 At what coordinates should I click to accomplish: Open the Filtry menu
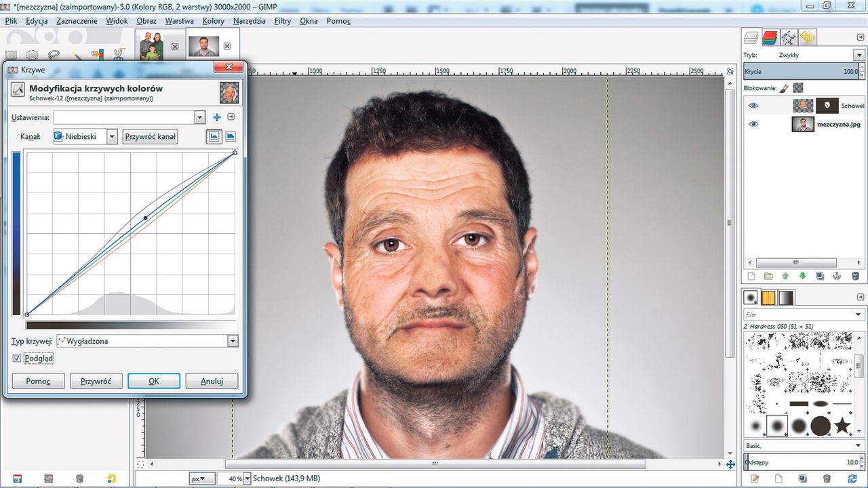pyautogui.click(x=283, y=21)
